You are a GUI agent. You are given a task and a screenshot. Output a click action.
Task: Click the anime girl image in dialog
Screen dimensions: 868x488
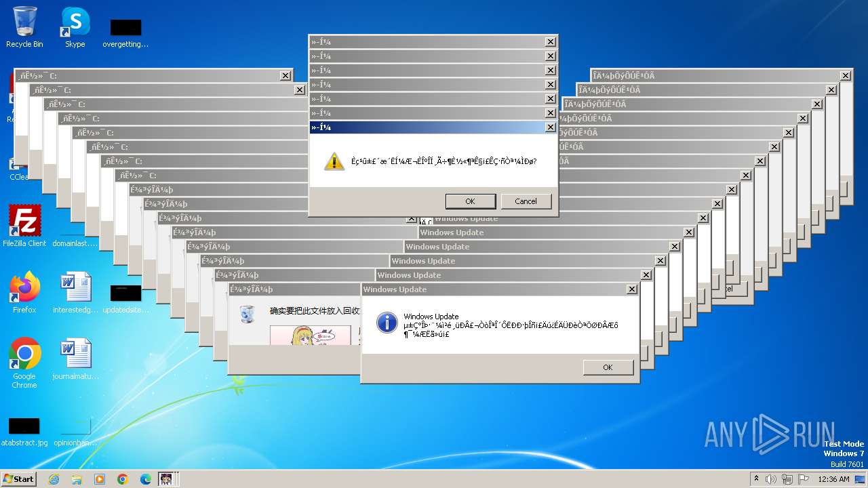tap(311, 335)
